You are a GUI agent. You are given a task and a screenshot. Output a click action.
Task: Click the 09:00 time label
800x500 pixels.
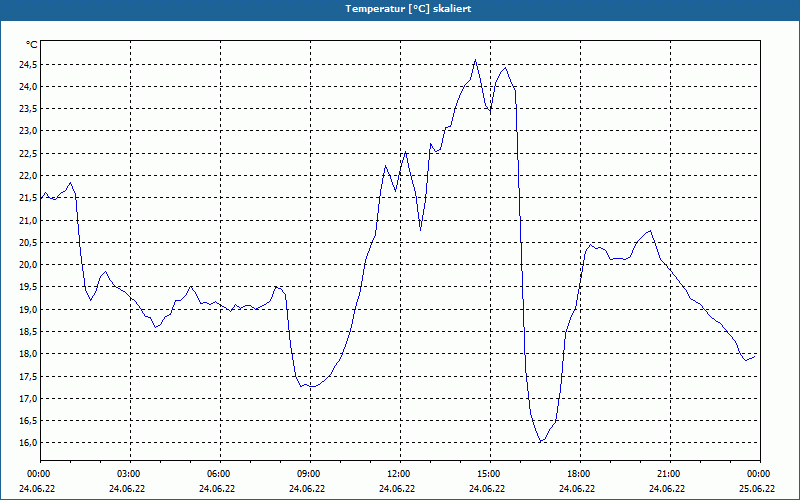tap(310, 474)
